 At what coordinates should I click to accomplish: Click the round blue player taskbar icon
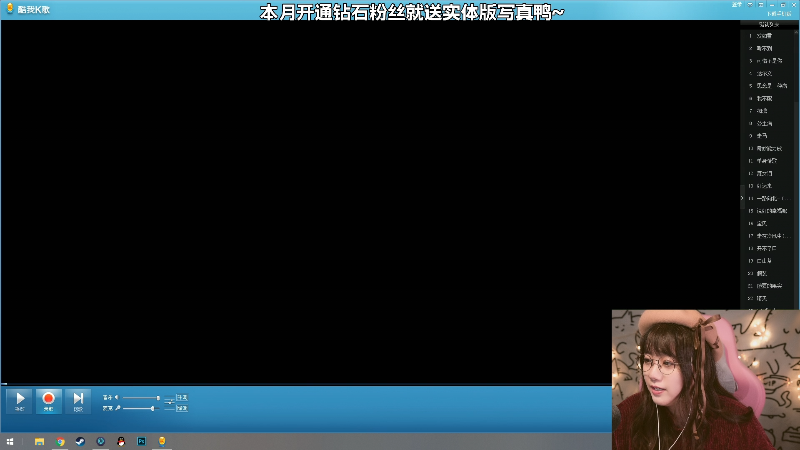coord(101,442)
